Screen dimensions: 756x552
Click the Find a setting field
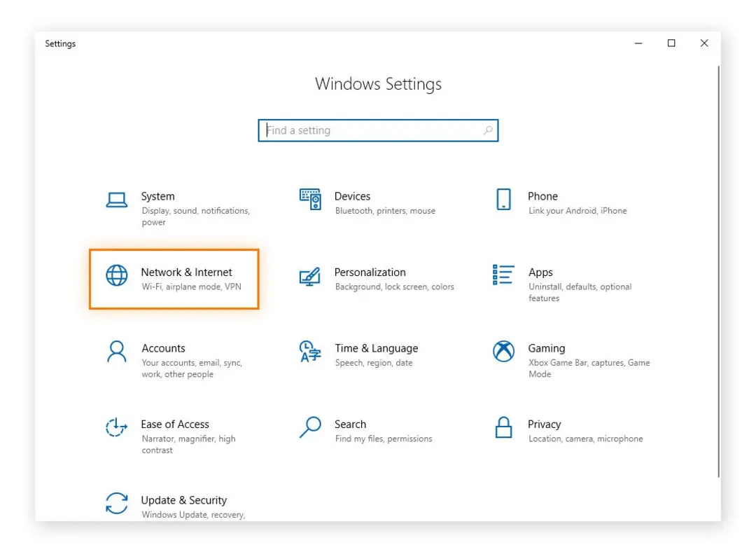pos(378,130)
